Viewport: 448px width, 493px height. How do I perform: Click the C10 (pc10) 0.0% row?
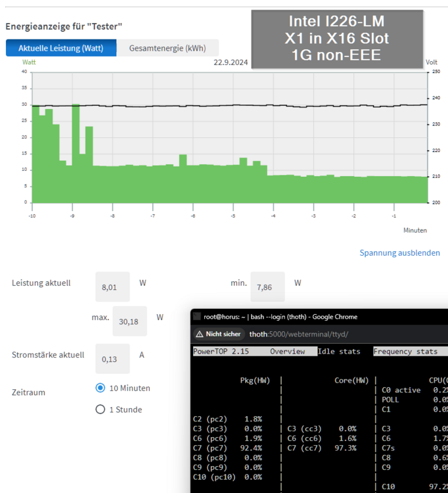click(x=227, y=477)
